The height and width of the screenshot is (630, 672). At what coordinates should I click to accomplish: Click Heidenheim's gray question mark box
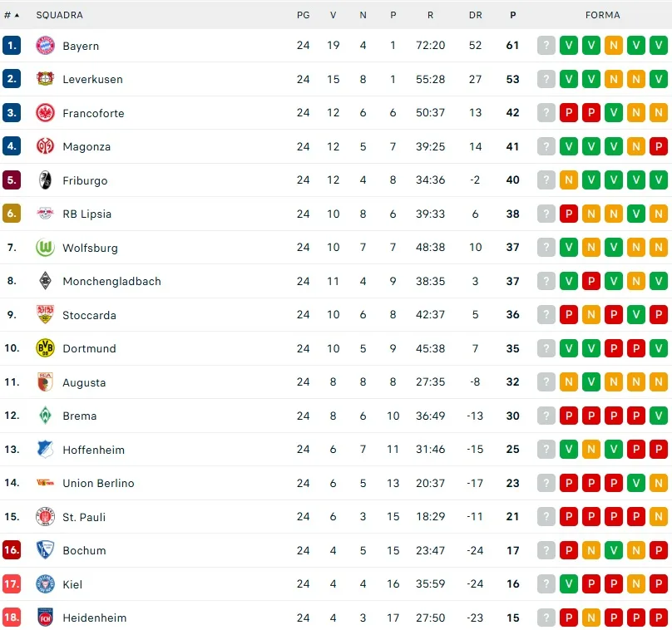[x=546, y=618]
